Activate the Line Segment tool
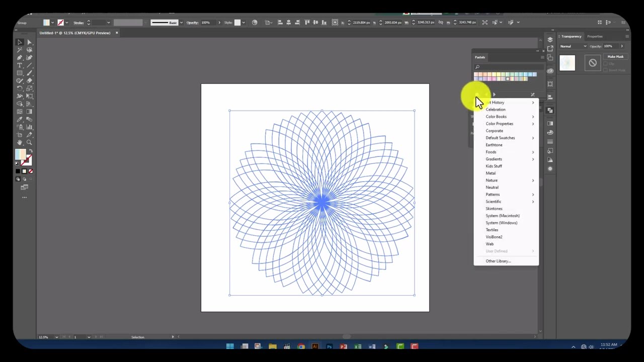The height and width of the screenshot is (362, 644). [29, 65]
